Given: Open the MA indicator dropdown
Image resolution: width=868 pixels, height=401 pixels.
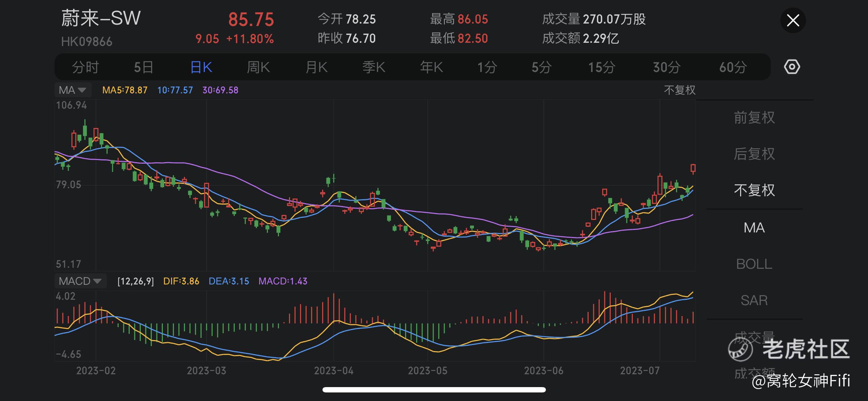Looking at the screenshot, I should (73, 90).
